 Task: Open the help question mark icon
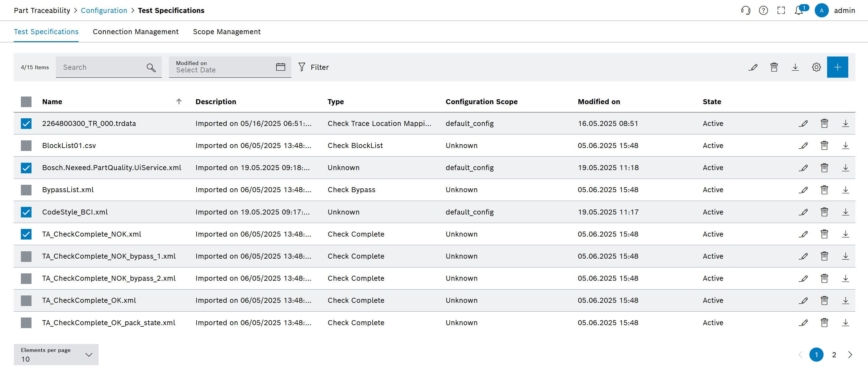point(763,11)
